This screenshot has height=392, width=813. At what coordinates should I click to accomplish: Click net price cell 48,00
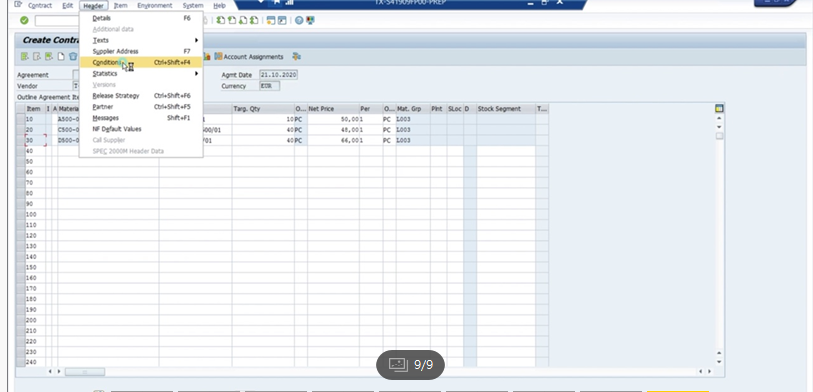(x=333, y=130)
